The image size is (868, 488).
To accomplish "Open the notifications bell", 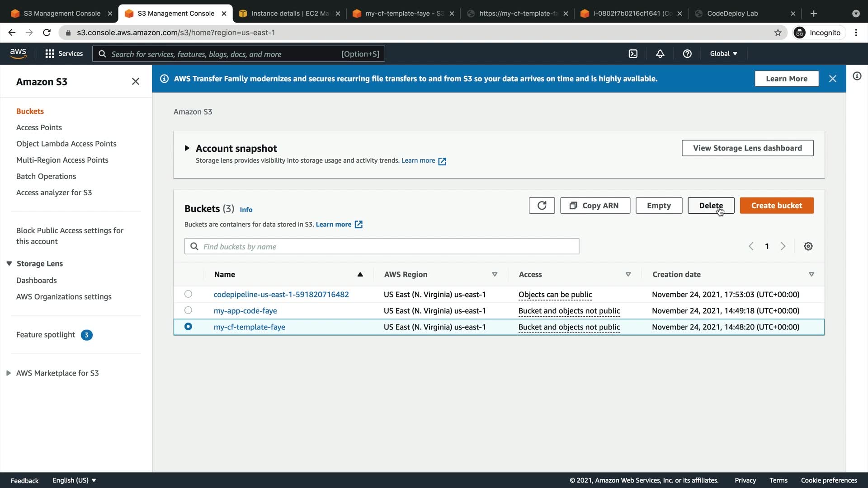I will [660, 54].
